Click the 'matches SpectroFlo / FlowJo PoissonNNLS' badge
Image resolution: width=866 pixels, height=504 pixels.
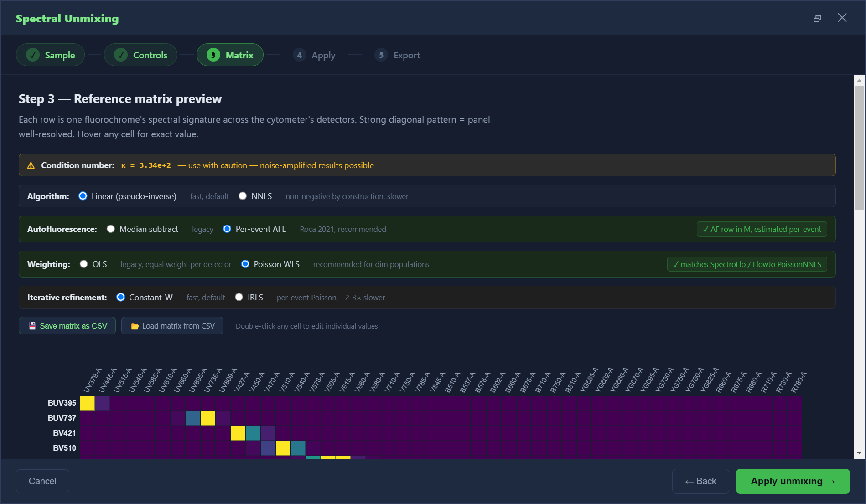point(747,264)
